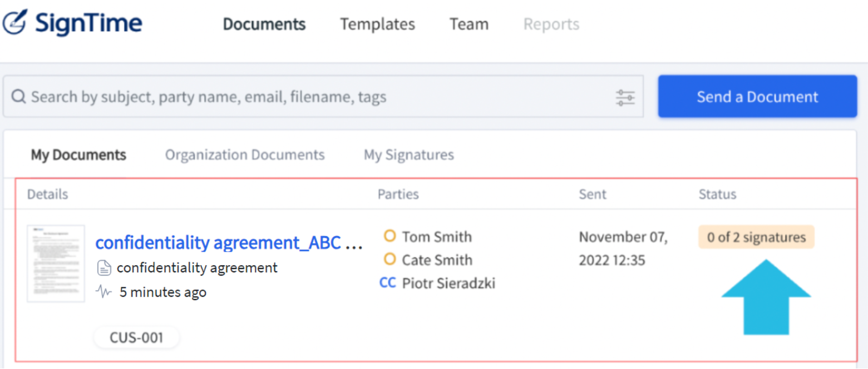
Task: Click the signature progress status control
Action: coord(756,237)
